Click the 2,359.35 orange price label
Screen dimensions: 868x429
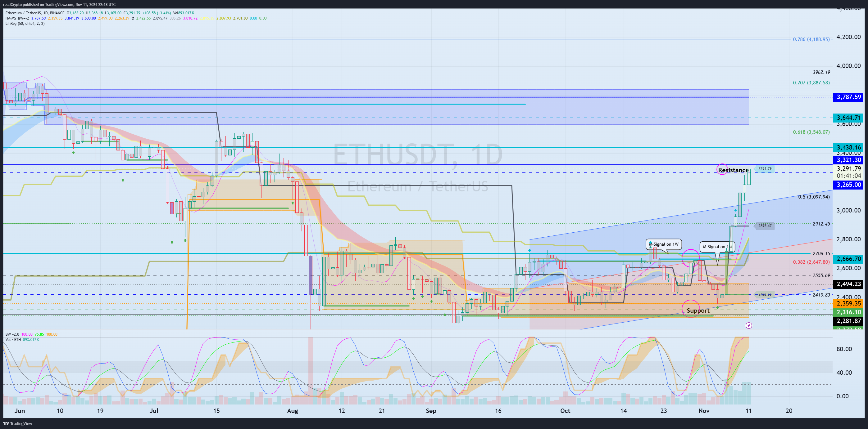click(x=849, y=303)
